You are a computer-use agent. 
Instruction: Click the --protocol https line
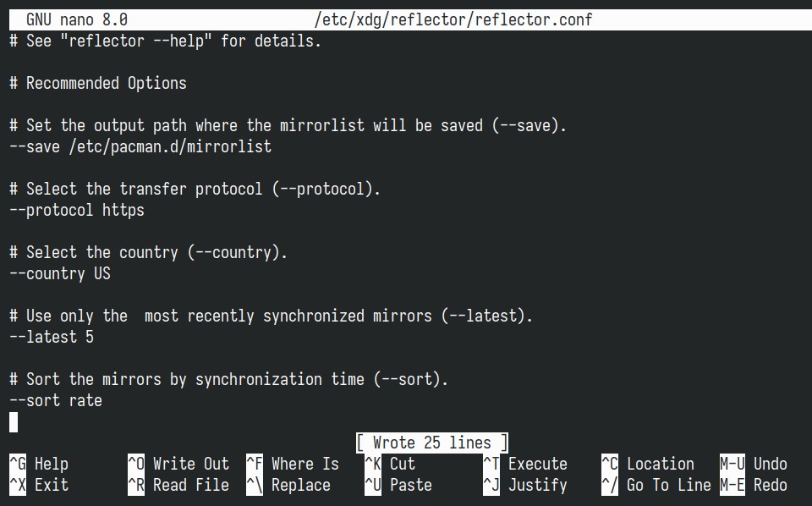(77, 210)
